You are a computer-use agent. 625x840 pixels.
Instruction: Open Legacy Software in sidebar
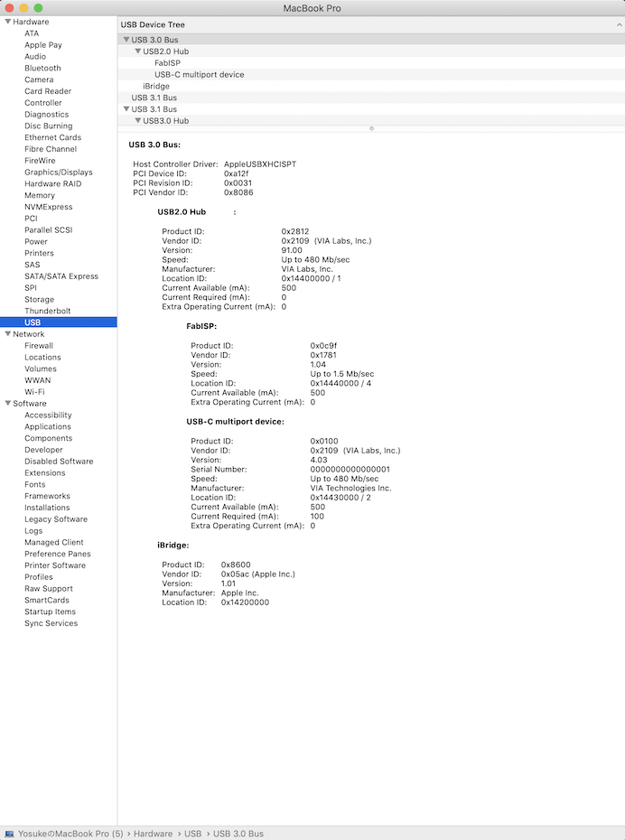(x=56, y=519)
